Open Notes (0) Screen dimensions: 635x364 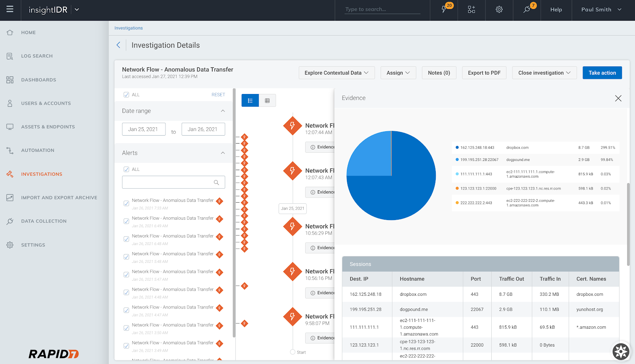pyautogui.click(x=439, y=73)
